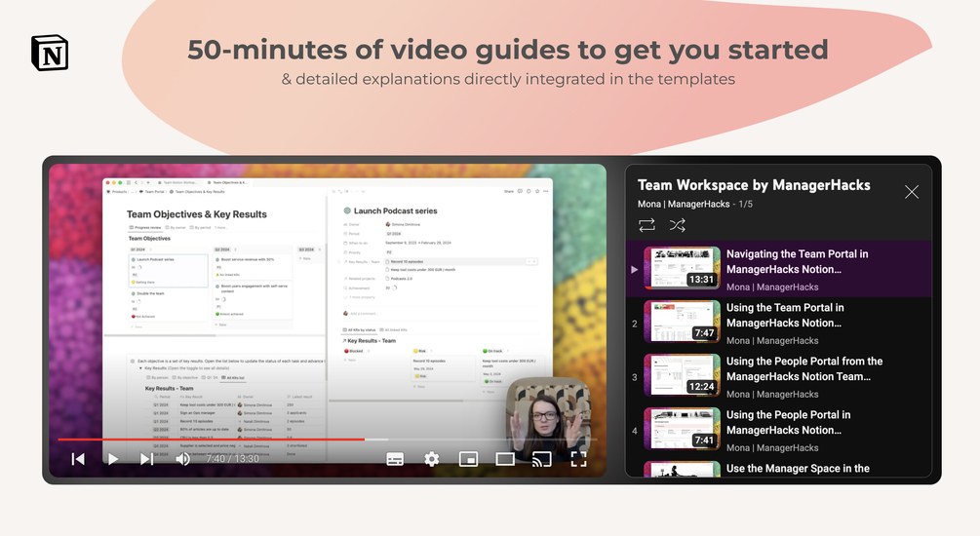Open thumbnail of 13:31 video
The height and width of the screenshot is (536, 980).
point(682,268)
